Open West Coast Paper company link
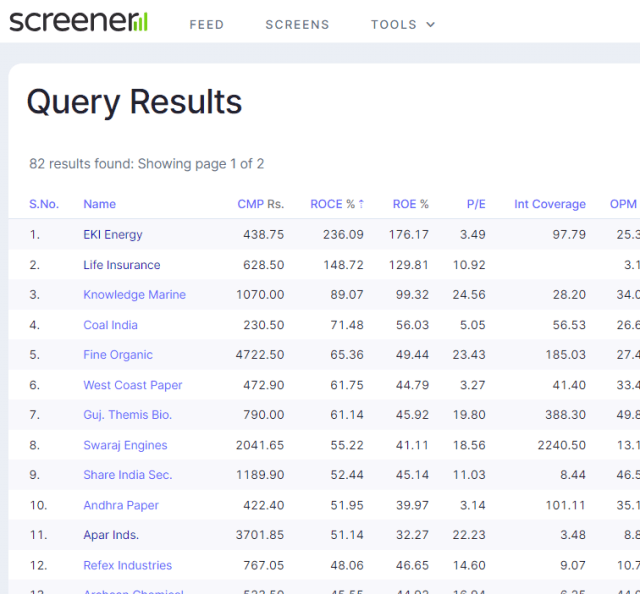The image size is (640, 594). pyautogui.click(x=133, y=385)
